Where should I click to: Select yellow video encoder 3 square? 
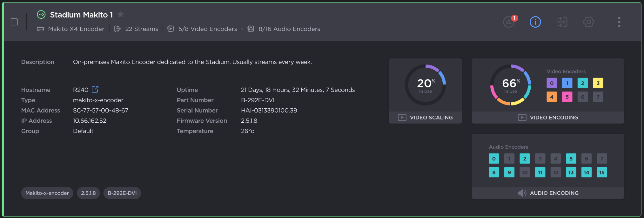point(598,83)
